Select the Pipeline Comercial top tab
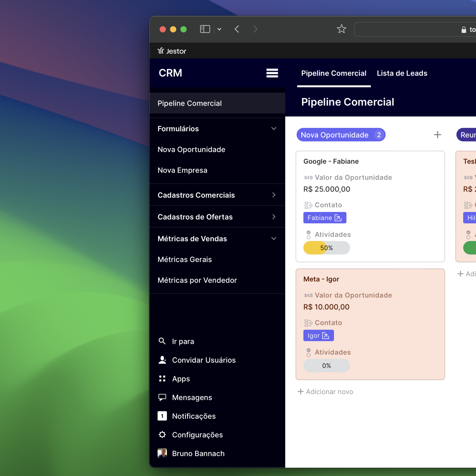The width and height of the screenshot is (476, 476). [334, 73]
